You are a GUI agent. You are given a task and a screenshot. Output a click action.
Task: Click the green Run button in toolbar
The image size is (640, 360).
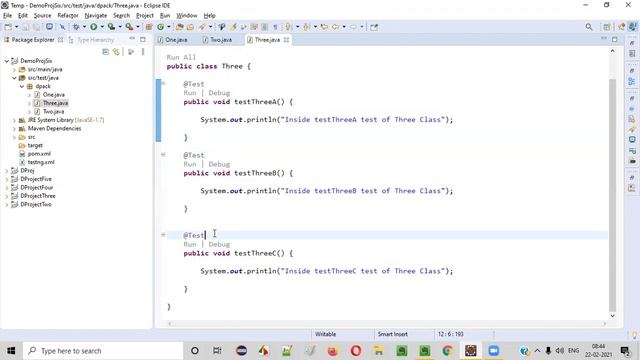[x=93, y=27]
